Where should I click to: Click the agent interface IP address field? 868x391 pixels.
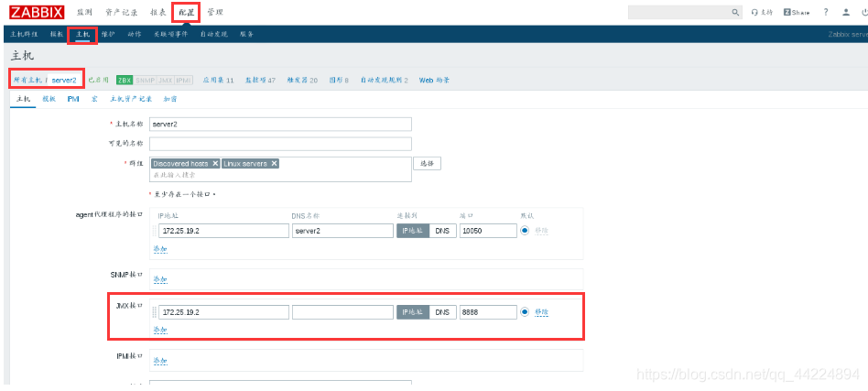[x=223, y=231]
